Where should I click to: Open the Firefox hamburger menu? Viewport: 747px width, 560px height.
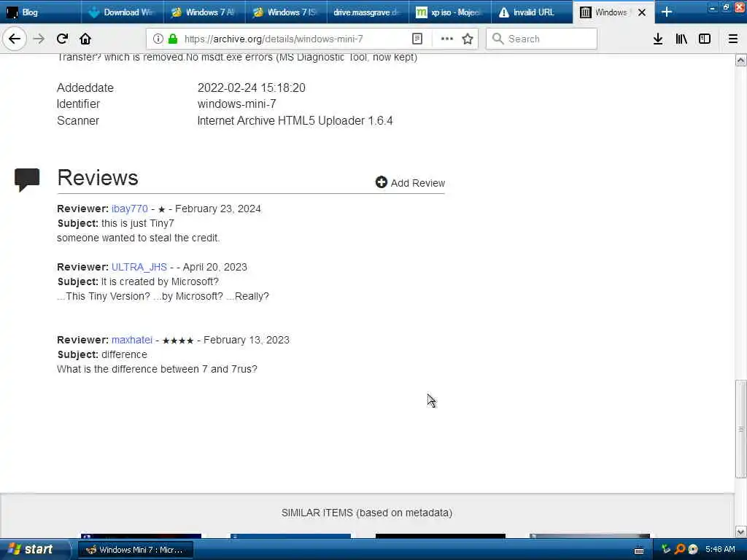click(x=732, y=39)
